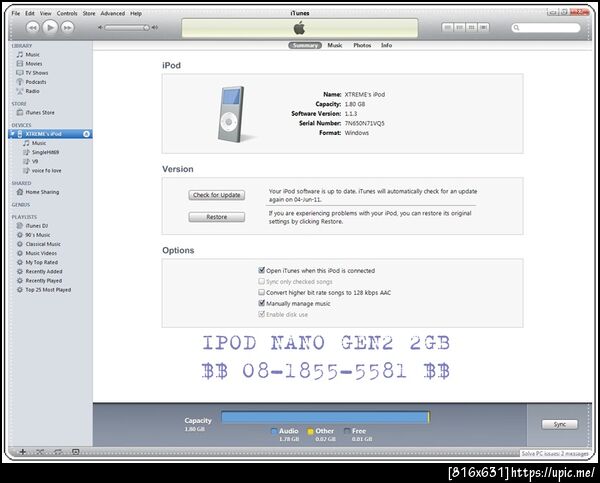Toggle Enable disk use checkbox
Image resolution: width=600 pixels, height=483 pixels.
[262, 314]
